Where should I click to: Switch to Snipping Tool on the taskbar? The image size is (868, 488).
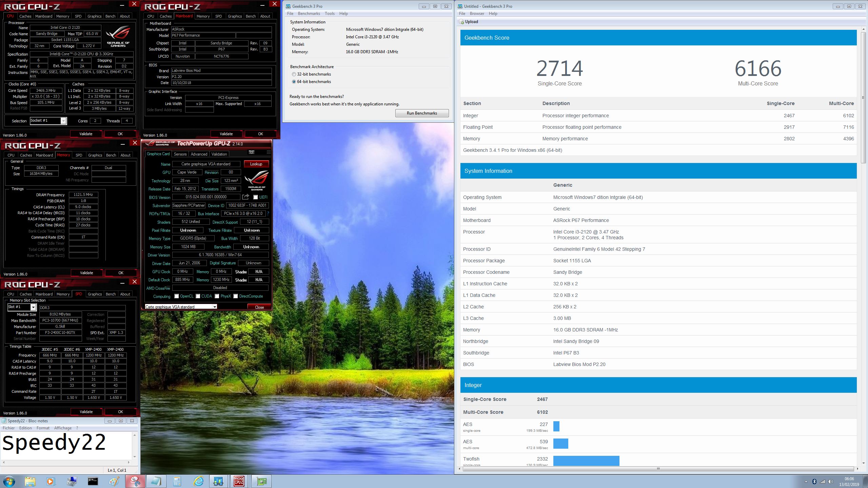(135, 481)
